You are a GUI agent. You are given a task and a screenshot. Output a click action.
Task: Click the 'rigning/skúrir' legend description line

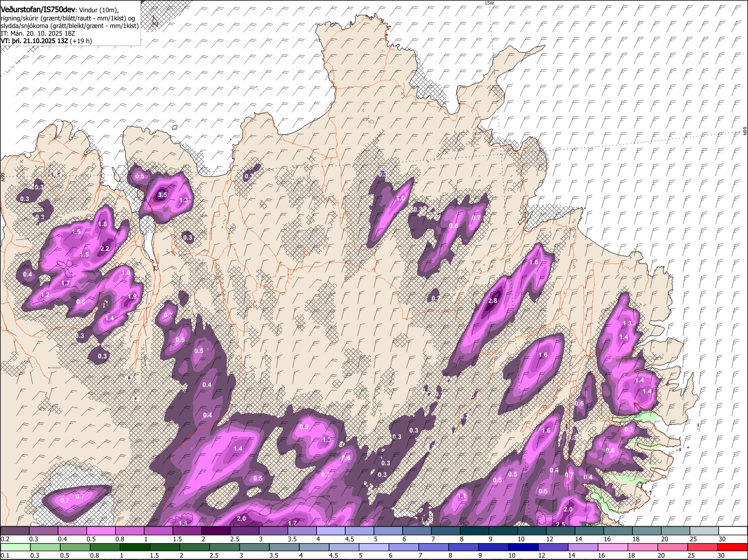click(x=67, y=18)
